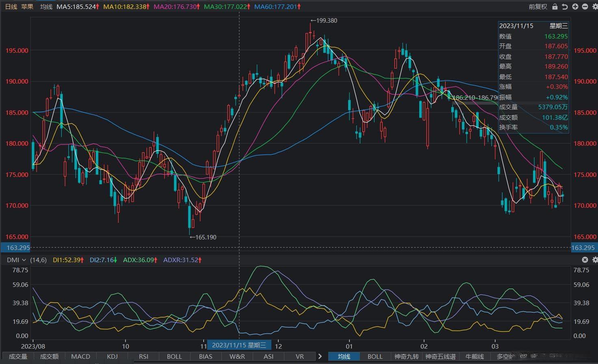Change the 日线 period selector
This screenshot has width=598, height=364.
point(11,7)
